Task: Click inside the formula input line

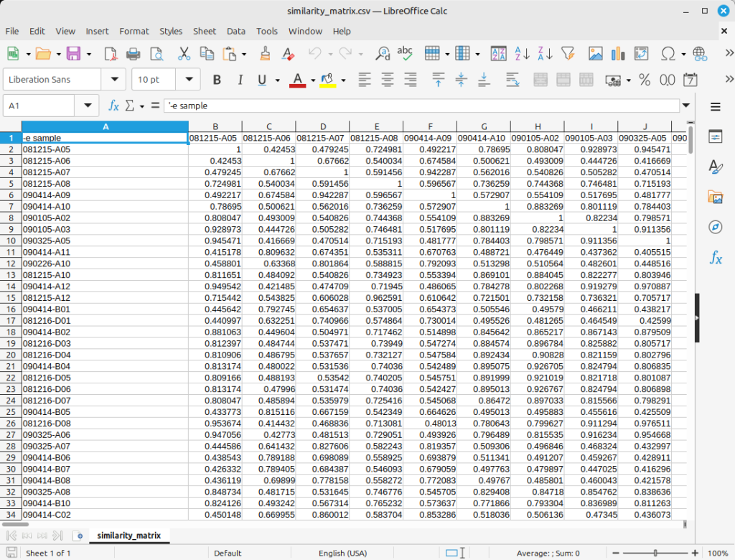Action: coord(416,106)
